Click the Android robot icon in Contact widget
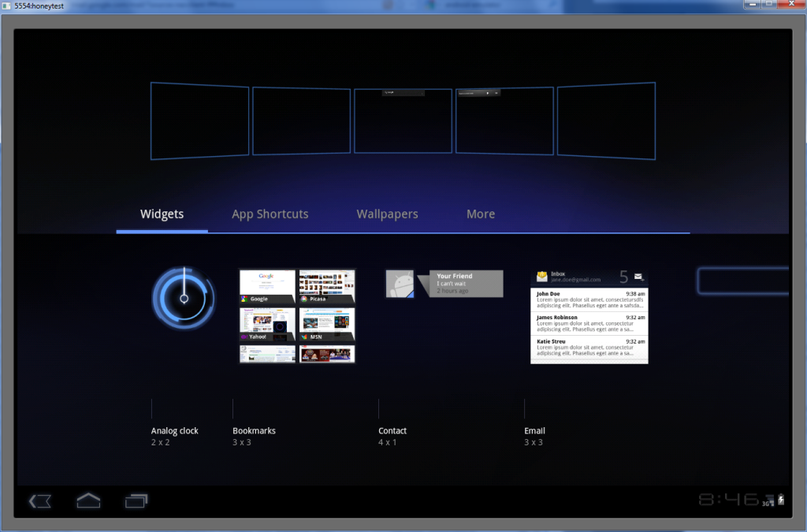Screen dimensions: 807x532 tap(400, 284)
